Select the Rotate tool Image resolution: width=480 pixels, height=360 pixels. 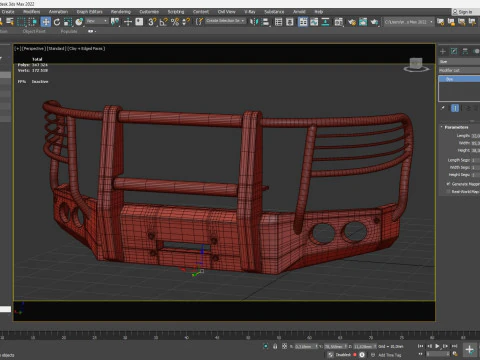57,22
